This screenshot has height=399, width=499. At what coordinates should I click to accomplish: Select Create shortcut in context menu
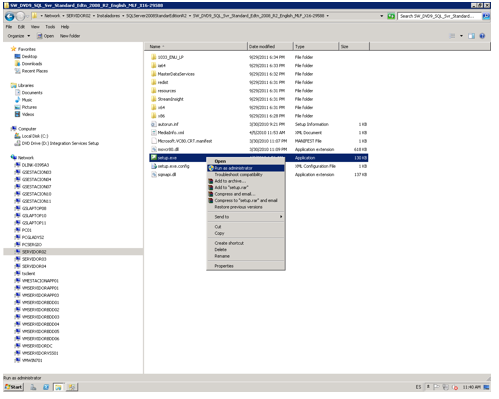coord(246,243)
